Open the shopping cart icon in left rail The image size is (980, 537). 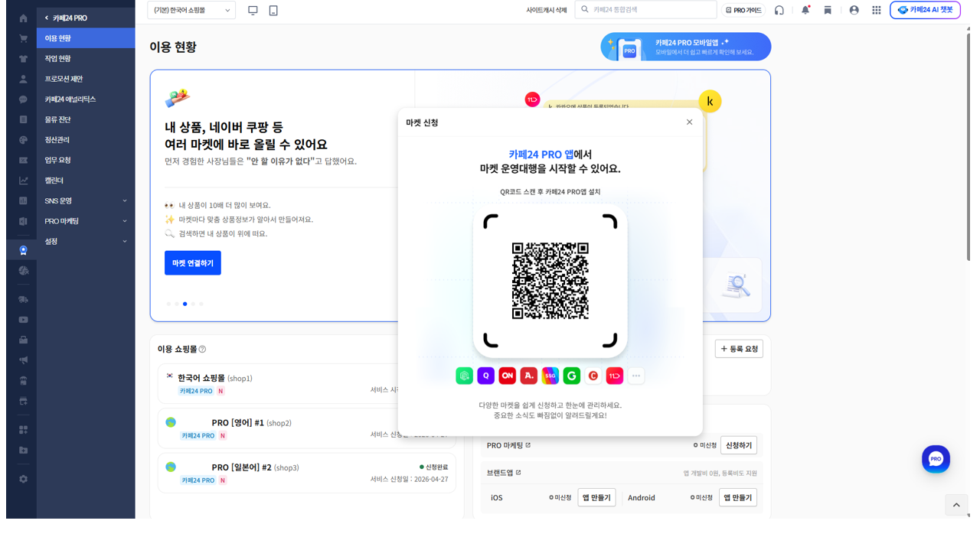coord(23,38)
